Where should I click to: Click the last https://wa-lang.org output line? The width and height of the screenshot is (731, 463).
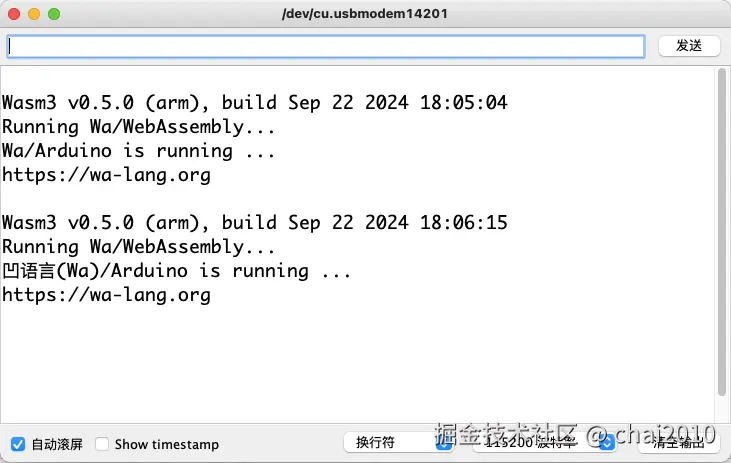click(107, 295)
